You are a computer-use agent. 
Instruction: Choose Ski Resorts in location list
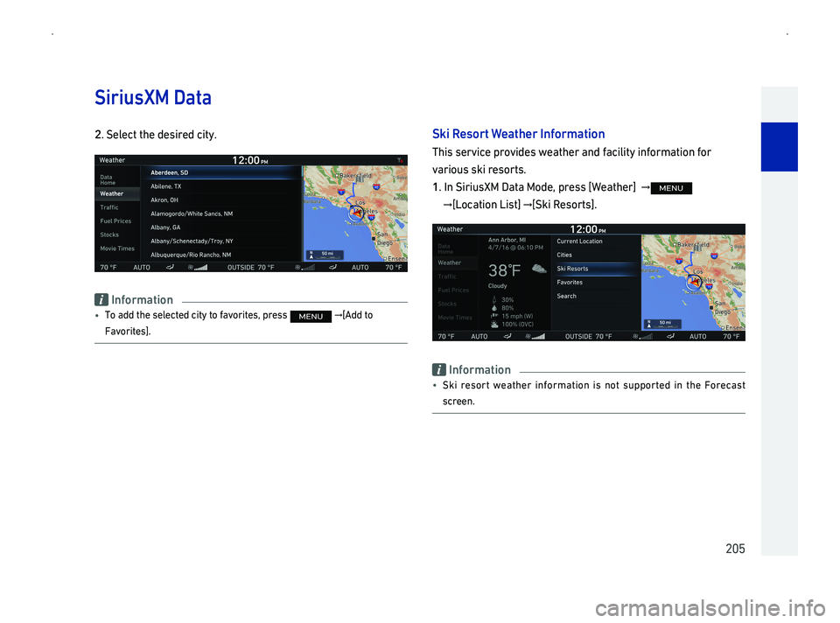[596, 269]
